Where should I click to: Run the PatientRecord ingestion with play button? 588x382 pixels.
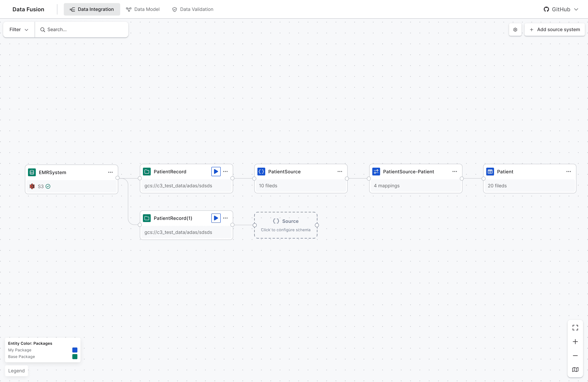[215, 172]
